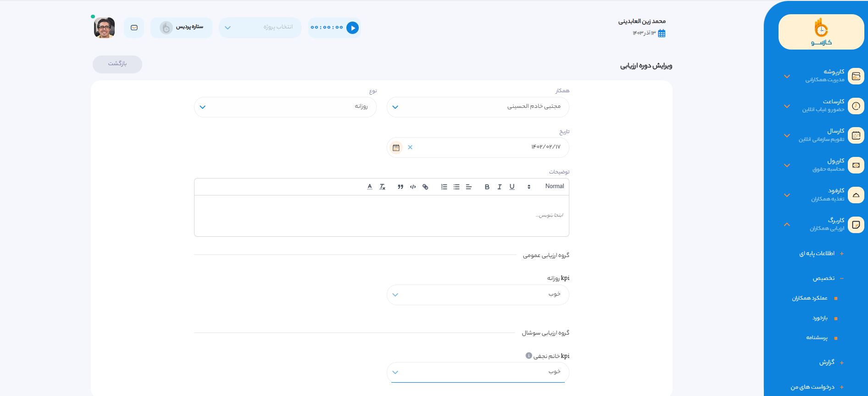Click the ستاره پردیس company button
This screenshot has height=396, width=868.
click(181, 28)
